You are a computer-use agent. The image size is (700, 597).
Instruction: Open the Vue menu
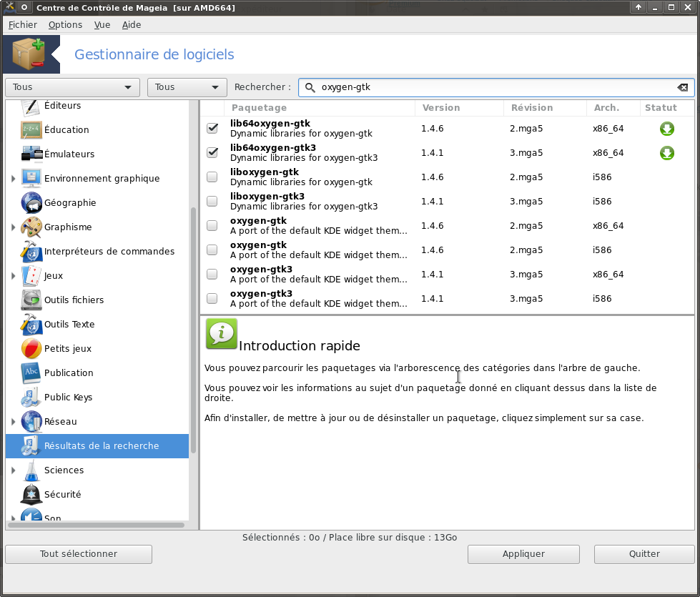tap(102, 25)
